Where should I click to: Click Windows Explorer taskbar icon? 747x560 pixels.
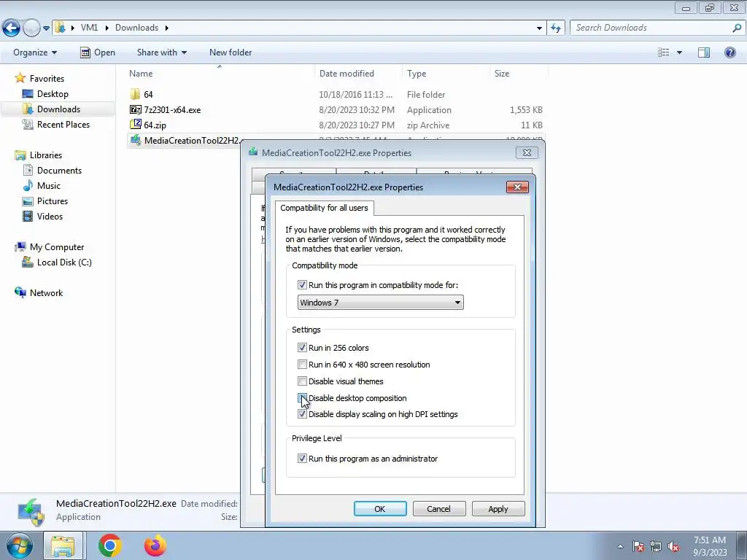(x=63, y=545)
